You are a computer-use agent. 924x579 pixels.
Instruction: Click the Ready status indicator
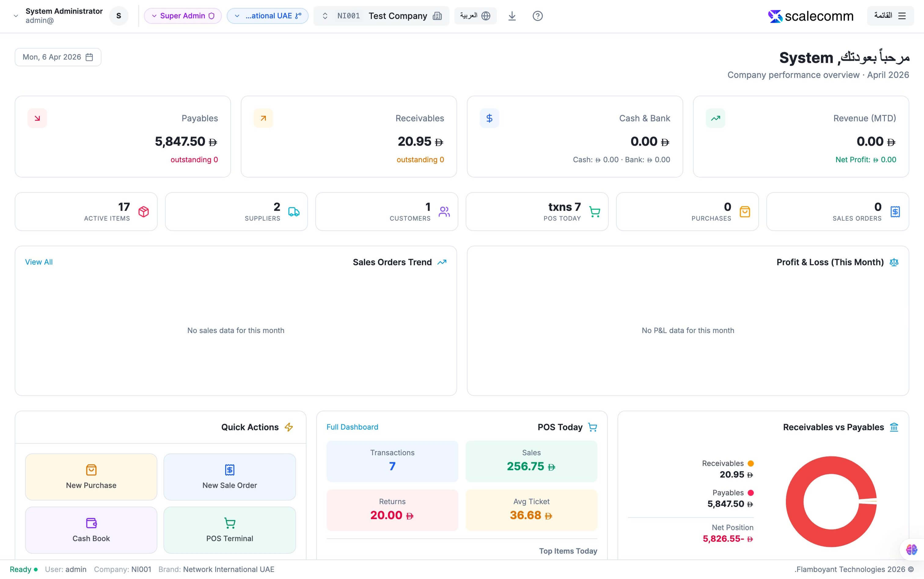[24, 570]
